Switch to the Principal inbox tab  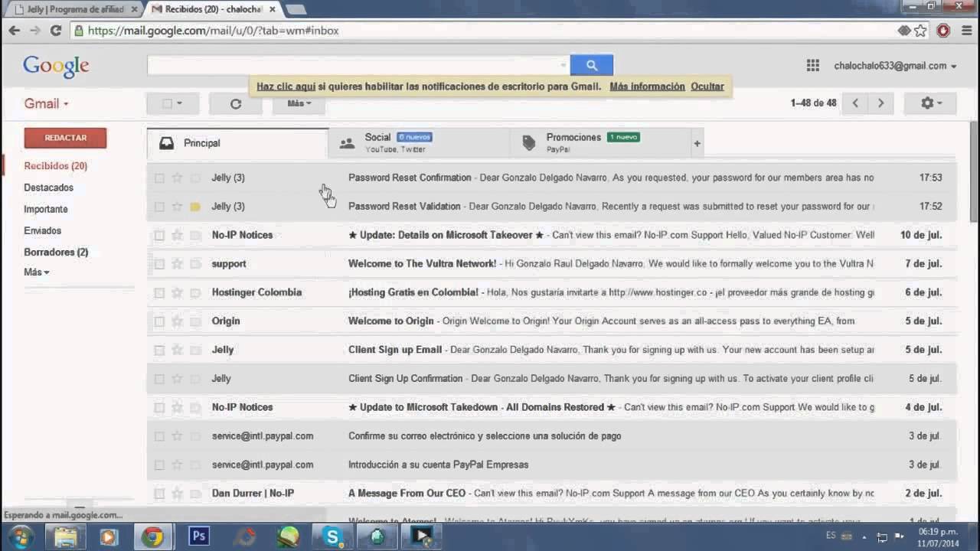click(x=237, y=143)
